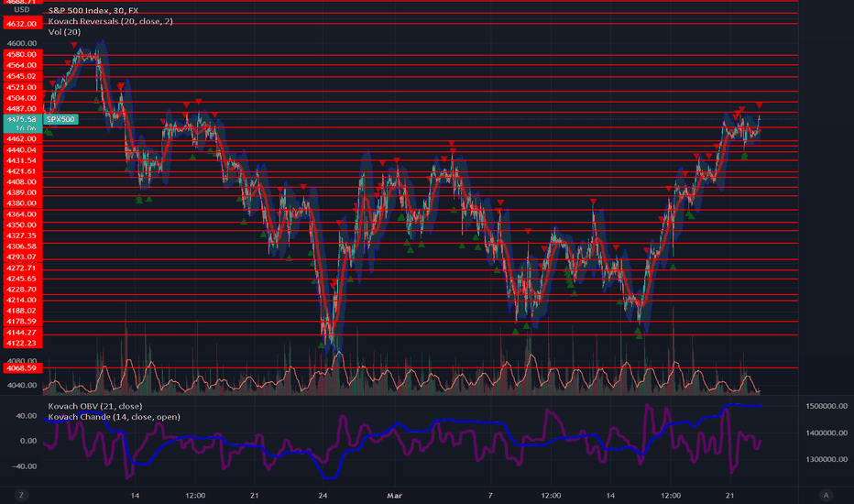The image size is (854, 504).
Task: Select the S&P 500 Index legend title
Action: pos(93,10)
